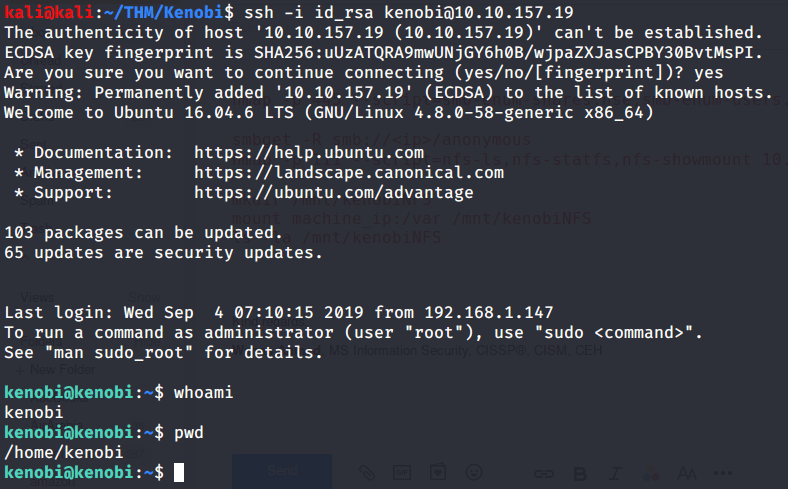
Task: Click the whoami command text
Action: tap(203, 392)
